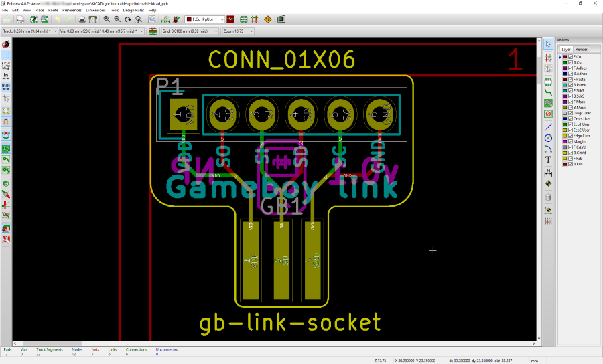Open the Via size dropdown
603x364 pixels.
[x=102, y=31]
